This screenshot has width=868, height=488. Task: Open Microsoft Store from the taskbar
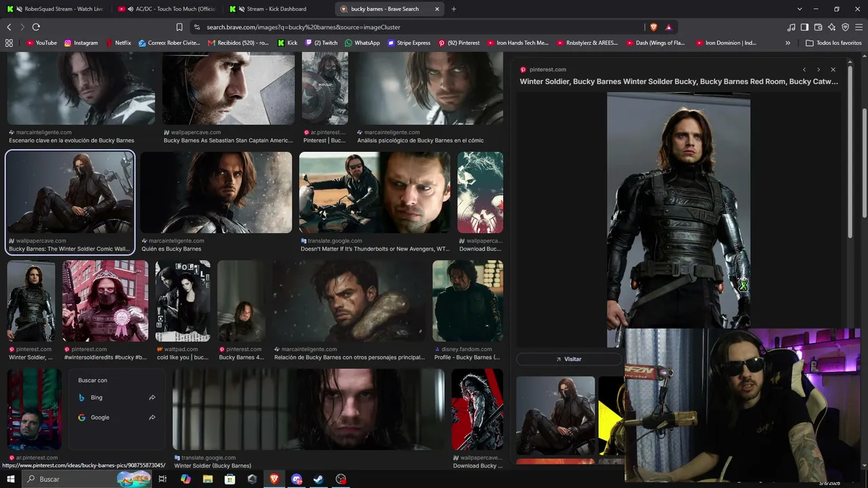coord(230,479)
